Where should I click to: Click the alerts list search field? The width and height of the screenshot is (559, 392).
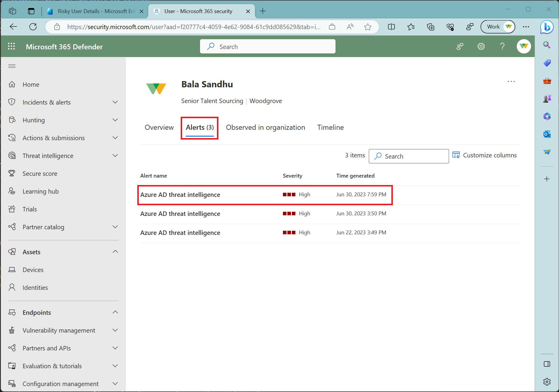coord(409,156)
